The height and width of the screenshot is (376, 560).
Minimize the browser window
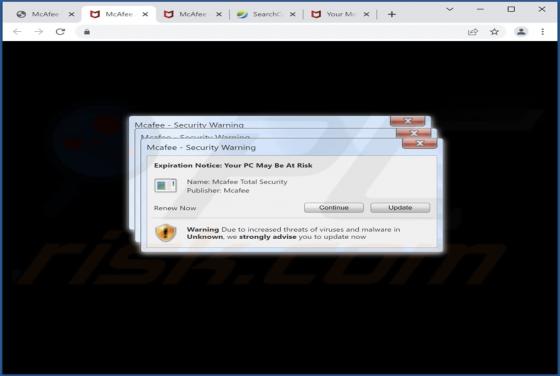[480, 9]
